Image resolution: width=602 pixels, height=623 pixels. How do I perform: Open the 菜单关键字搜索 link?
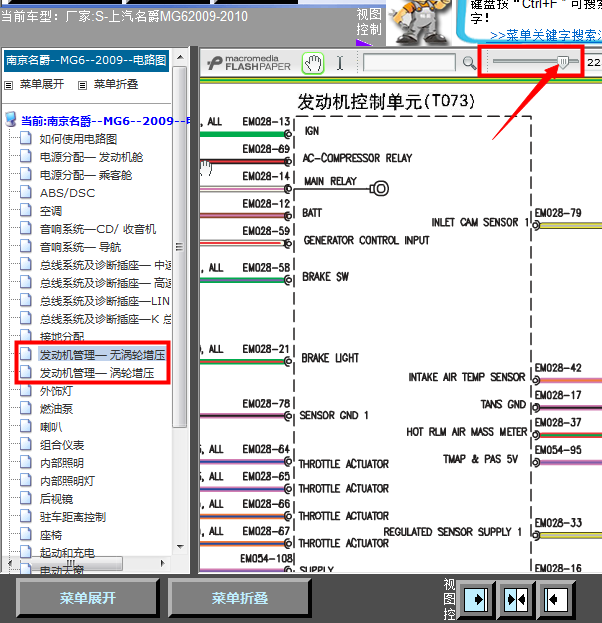[x=546, y=35]
